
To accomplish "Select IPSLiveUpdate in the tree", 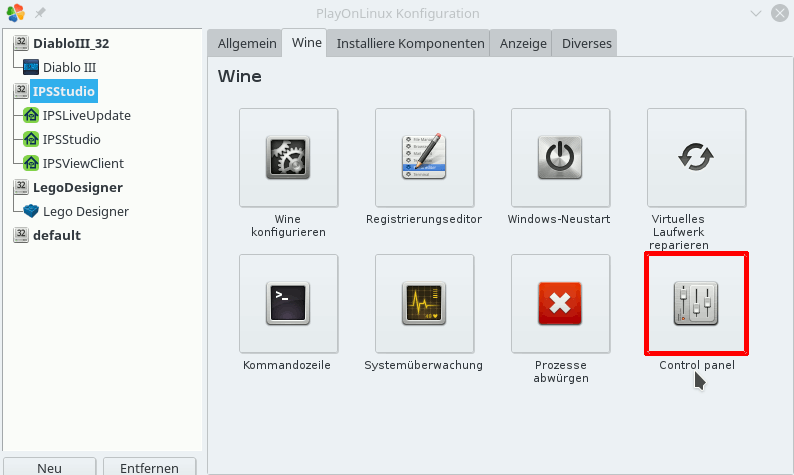I will (x=87, y=115).
